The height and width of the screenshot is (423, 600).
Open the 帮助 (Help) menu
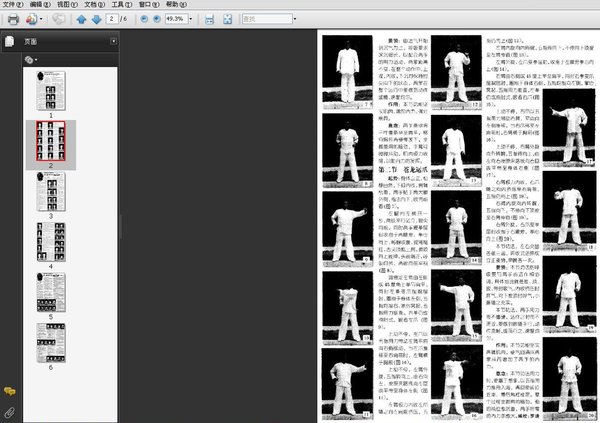(176, 5)
